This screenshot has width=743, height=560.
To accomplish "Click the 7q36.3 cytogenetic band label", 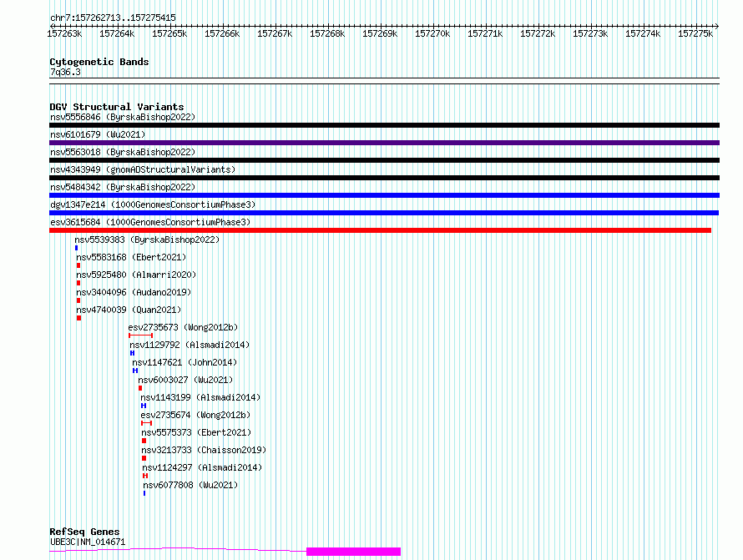I will pyautogui.click(x=65, y=72).
